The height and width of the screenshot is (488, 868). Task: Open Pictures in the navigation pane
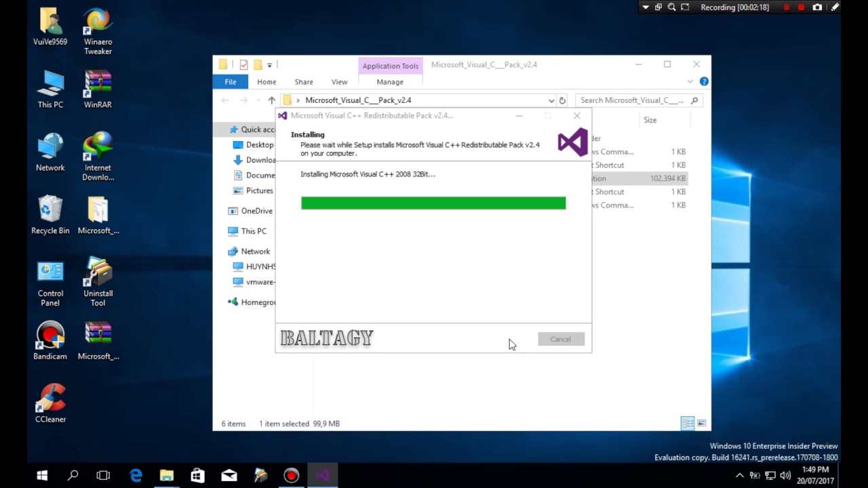[254, 190]
